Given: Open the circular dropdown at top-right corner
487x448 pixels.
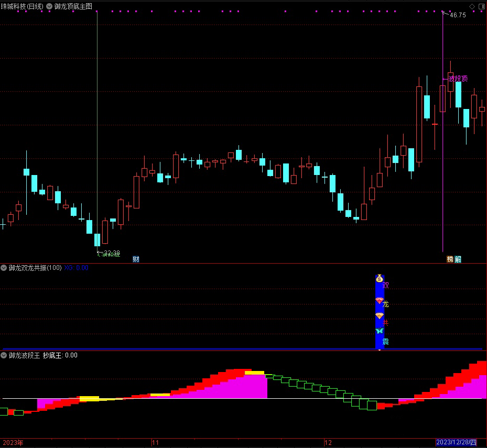Looking at the screenshot, I should (x=482, y=6).
